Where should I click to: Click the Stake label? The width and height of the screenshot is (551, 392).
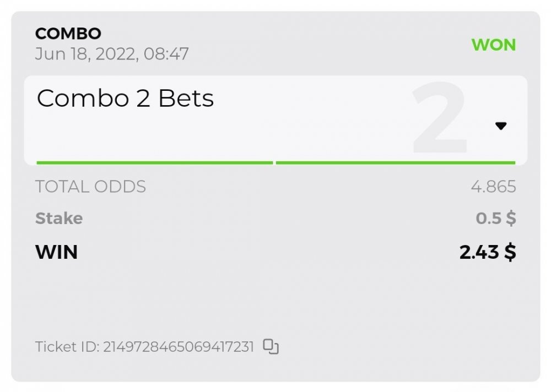(59, 219)
